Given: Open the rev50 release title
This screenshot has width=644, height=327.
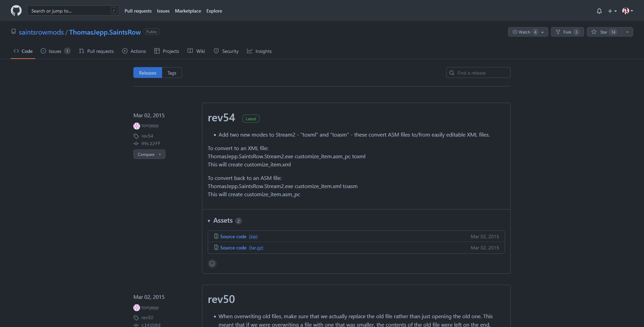Looking at the screenshot, I should point(221,299).
